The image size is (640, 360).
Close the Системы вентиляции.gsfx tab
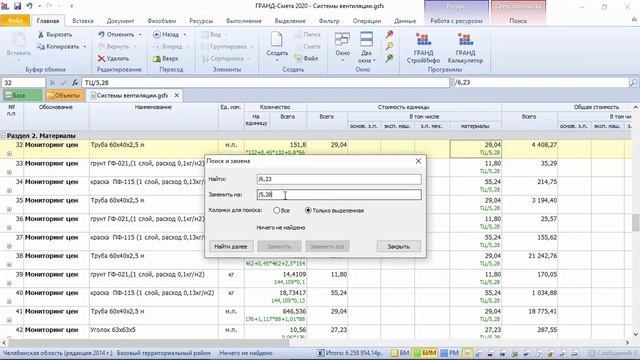click(176, 95)
